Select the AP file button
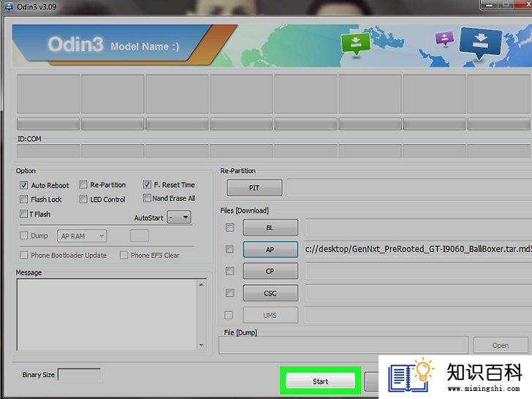The height and width of the screenshot is (399, 532). click(x=270, y=249)
